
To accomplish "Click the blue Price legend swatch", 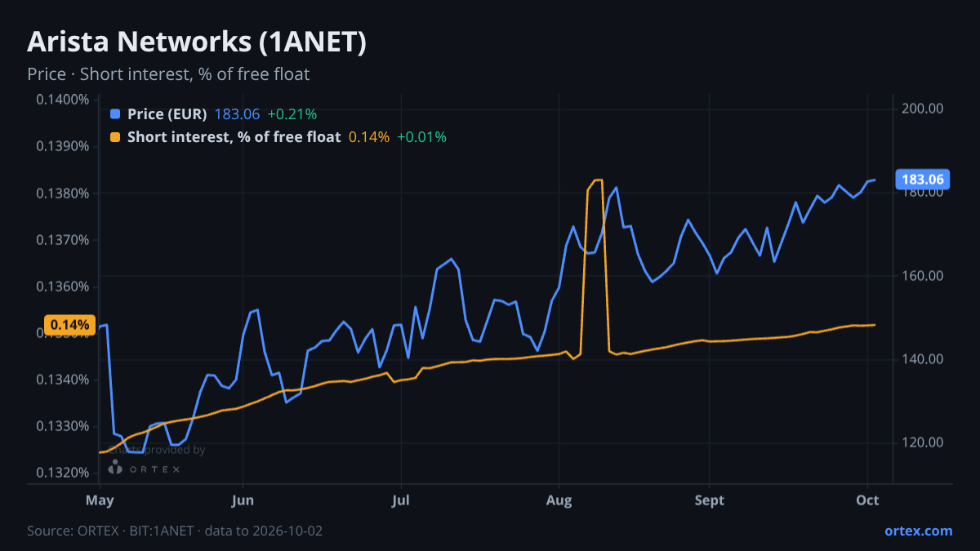I will pos(115,114).
